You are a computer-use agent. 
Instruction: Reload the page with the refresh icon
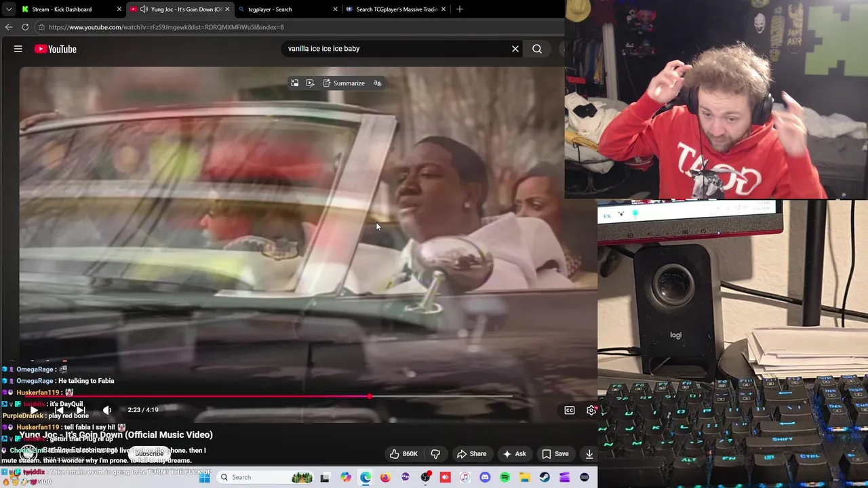point(25,27)
